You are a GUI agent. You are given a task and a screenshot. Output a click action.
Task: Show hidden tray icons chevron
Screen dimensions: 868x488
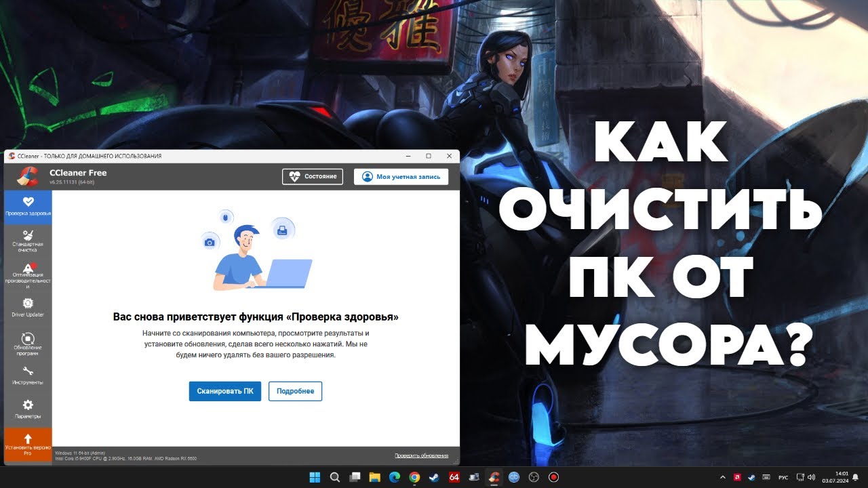722,477
